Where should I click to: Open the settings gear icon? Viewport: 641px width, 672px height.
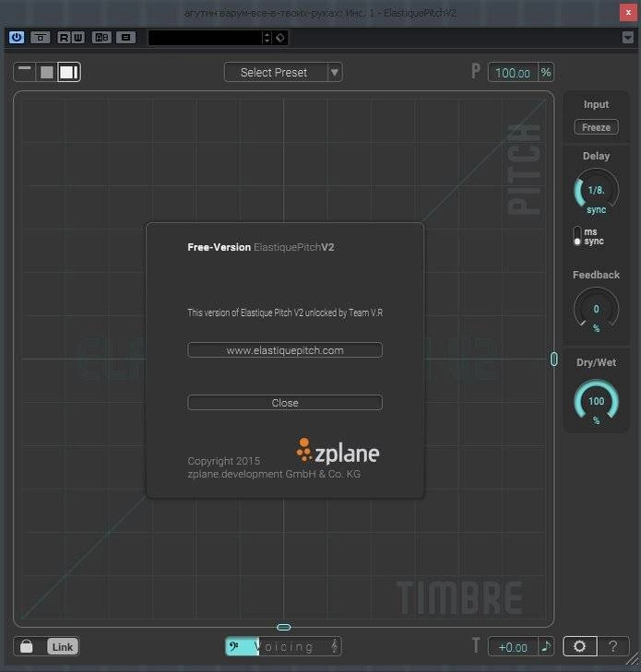(x=580, y=646)
